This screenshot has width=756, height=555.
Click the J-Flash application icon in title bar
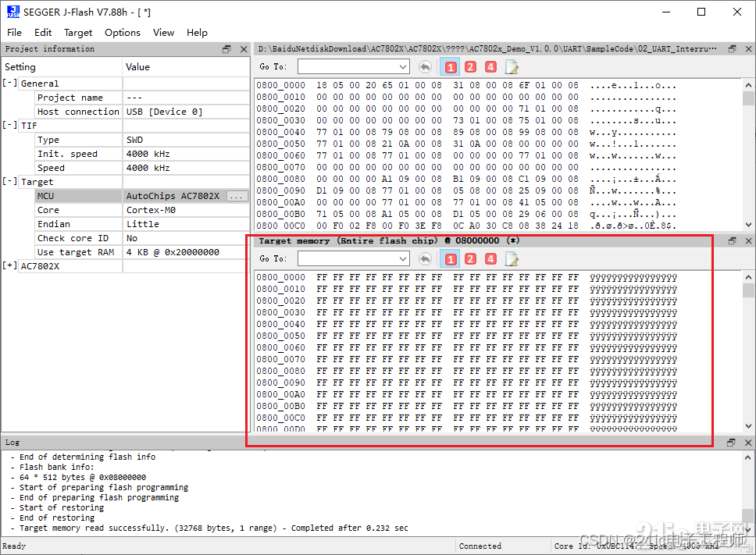coord(13,12)
